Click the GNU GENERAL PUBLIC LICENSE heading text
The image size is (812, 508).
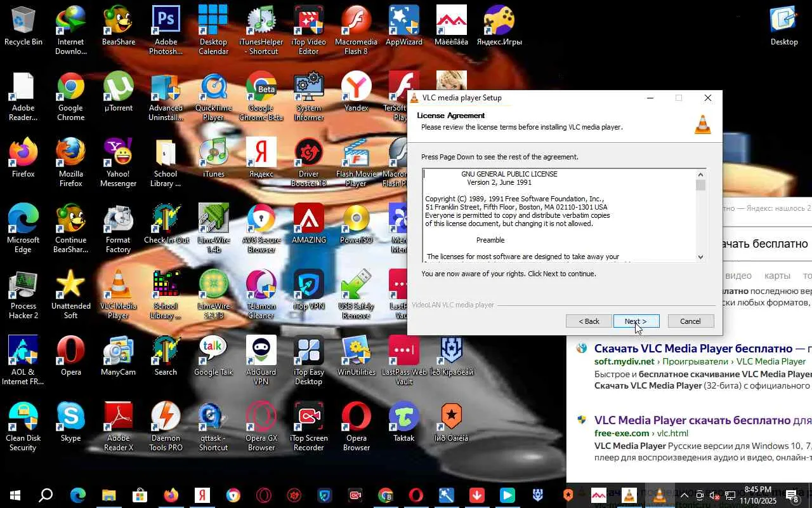coord(509,174)
